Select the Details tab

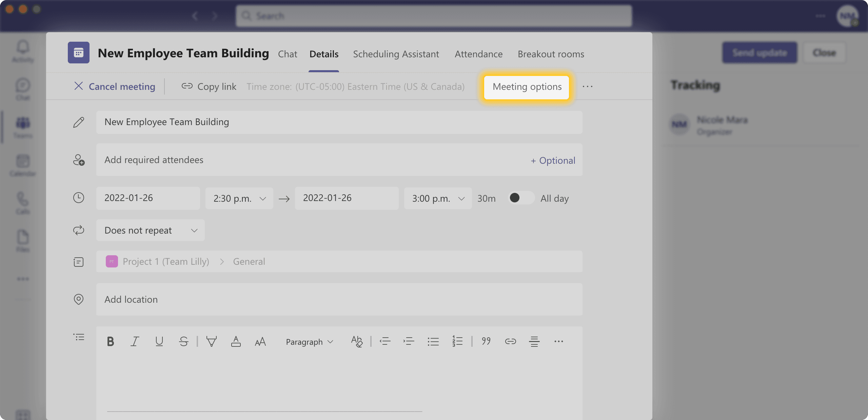[324, 54]
